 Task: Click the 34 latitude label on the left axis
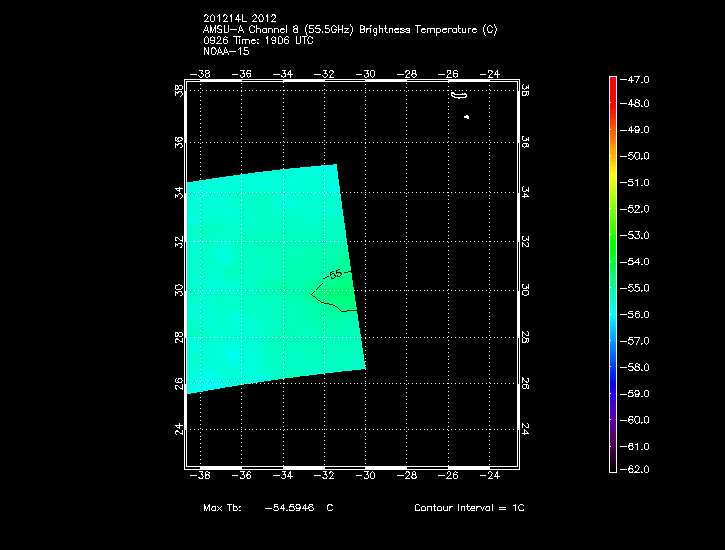(x=179, y=193)
